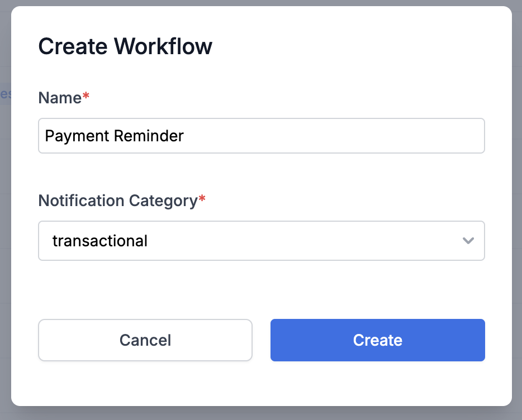Image resolution: width=522 pixels, height=420 pixels.
Task: Click the Notification Category label
Action: tap(118, 201)
